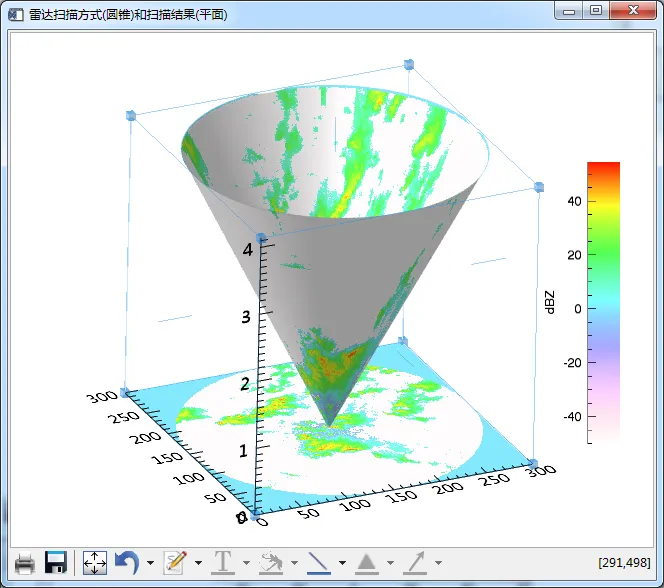This screenshot has height=588, width=664.
Task: Expand the pencil tool dropdown arrow
Action: tap(198, 563)
